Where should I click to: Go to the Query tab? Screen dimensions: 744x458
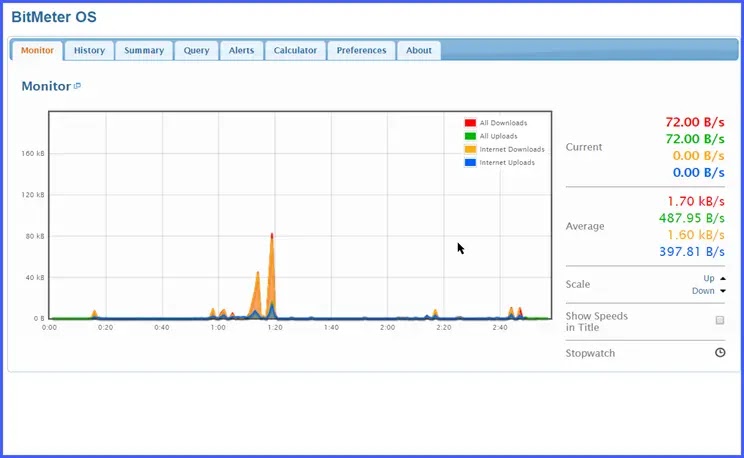[x=196, y=50]
